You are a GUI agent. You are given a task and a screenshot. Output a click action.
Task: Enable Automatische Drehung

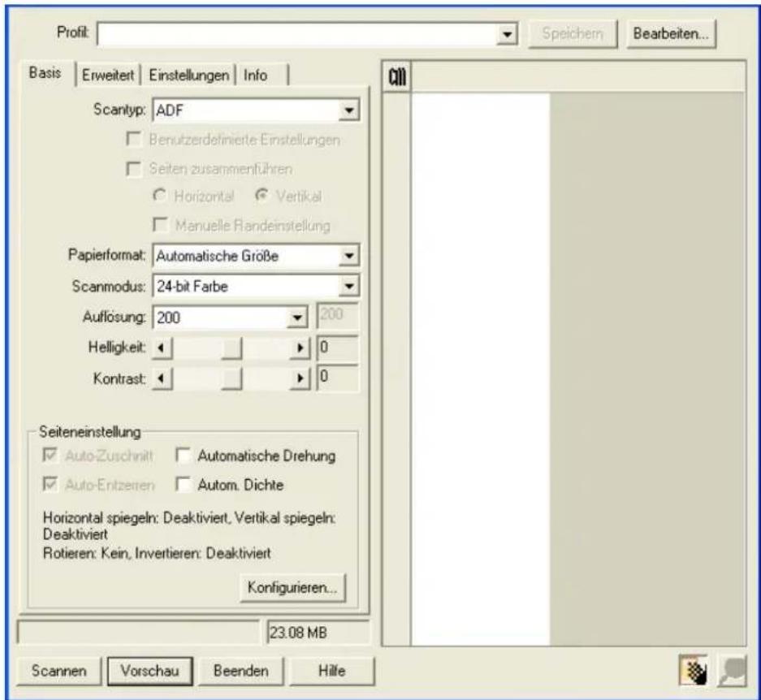[x=183, y=456]
